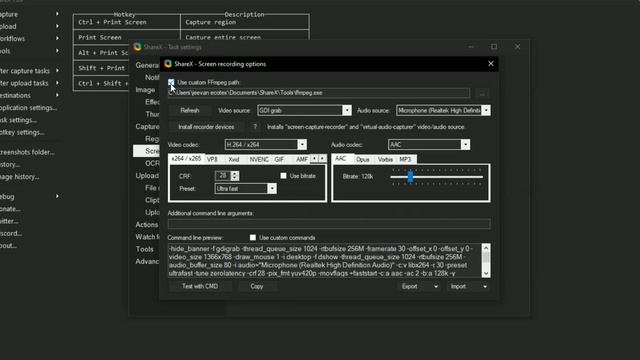
Task: Select Image in Task settings tree
Action: 145,90
